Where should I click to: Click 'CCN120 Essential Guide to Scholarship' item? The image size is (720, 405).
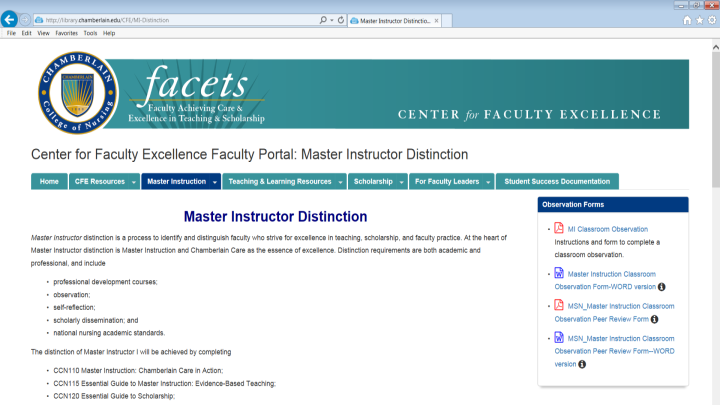point(114,396)
